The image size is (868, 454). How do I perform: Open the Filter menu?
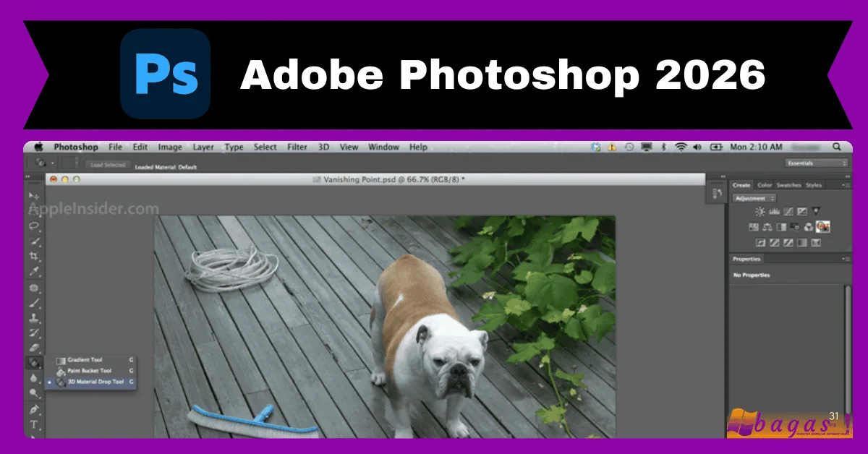coord(297,147)
